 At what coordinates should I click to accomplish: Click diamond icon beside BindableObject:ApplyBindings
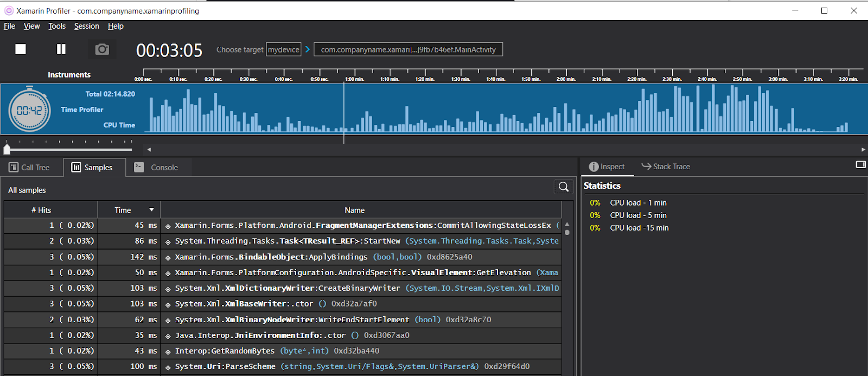click(x=168, y=258)
